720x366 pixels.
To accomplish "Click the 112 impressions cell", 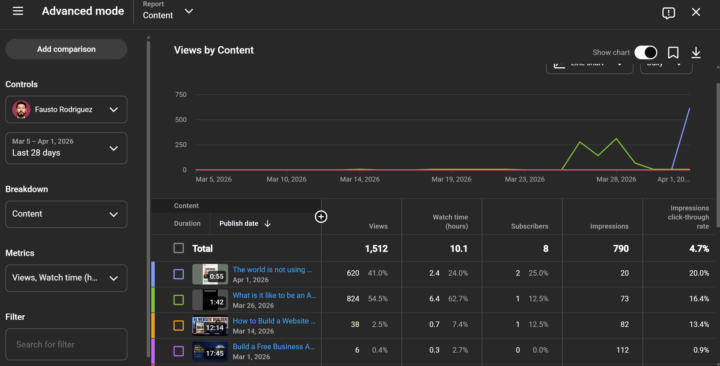I will click(622, 350).
